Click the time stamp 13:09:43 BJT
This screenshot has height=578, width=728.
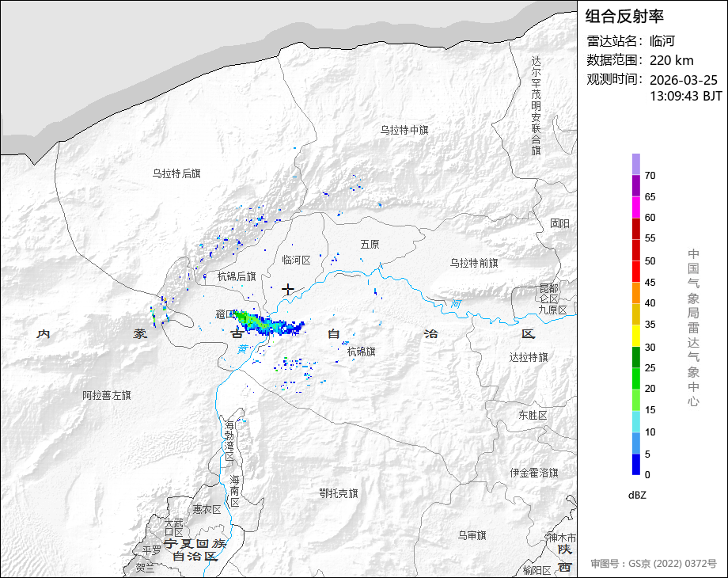tap(686, 96)
